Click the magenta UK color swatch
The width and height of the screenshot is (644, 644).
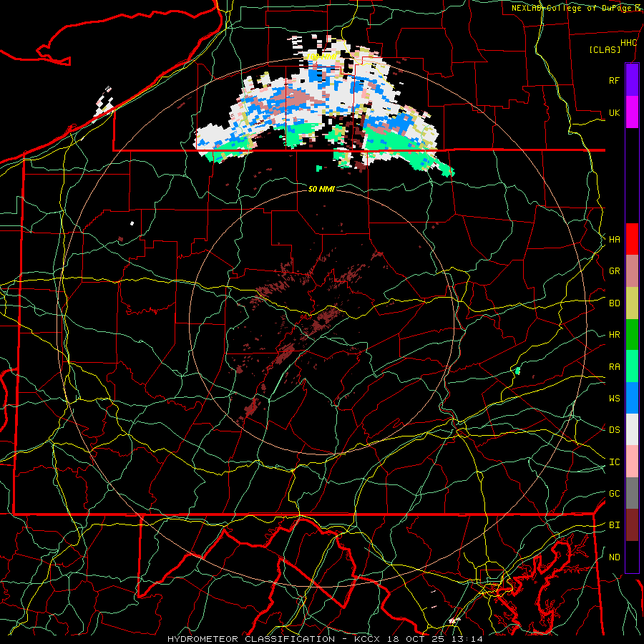[x=632, y=112]
